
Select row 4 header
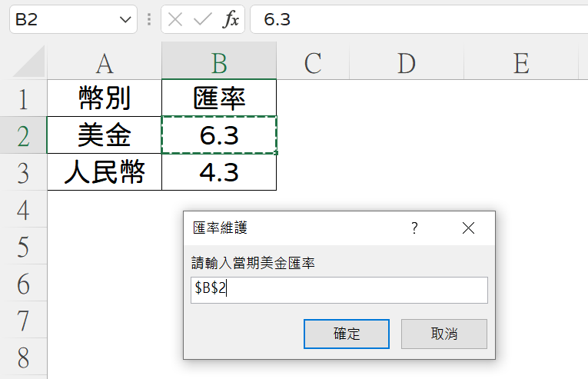pyautogui.click(x=23, y=209)
